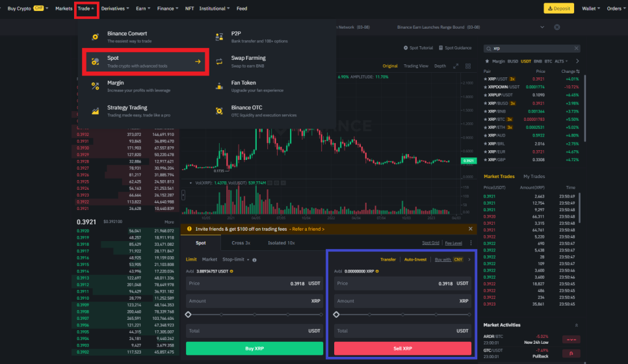Open the Stop-limit order type dropdown
Viewport: 628px width, 364px height.
click(235, 259)
